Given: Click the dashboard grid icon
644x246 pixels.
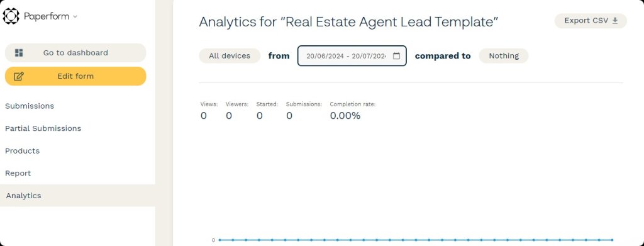Looking at the screenshot, I should [19, 53].
